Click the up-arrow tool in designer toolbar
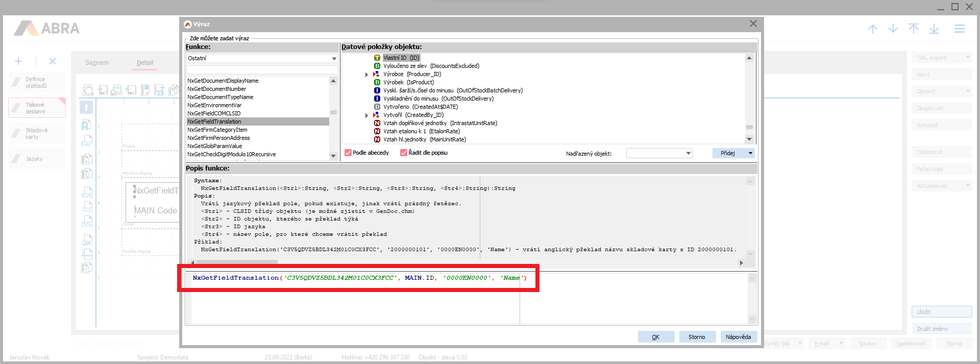Viewport: 980px width, 364px height. pos(86,107)
